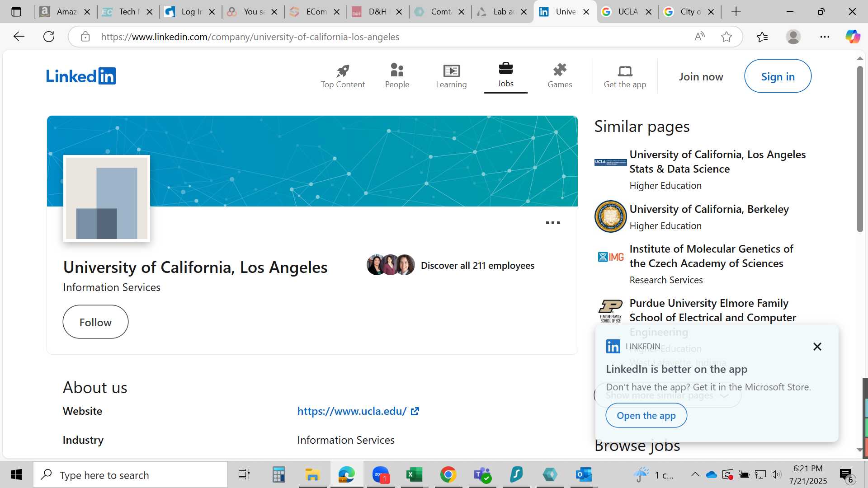This screenshot has height=488, width=868.
Task: Click the scrollbar down arrow
Action: click(x=860, y=450)
